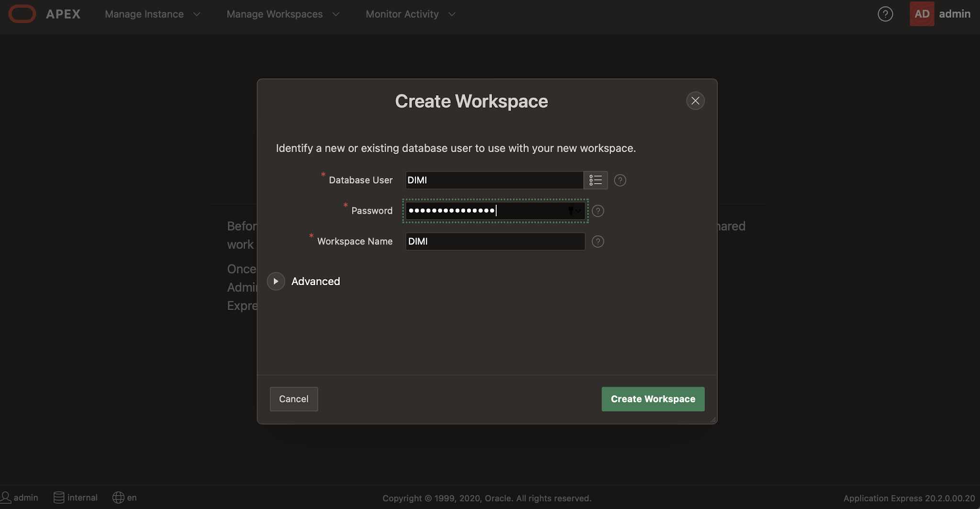Select the Workspace Name input containing DIMI
Screen dimensions: 980x509
(494, 242)
